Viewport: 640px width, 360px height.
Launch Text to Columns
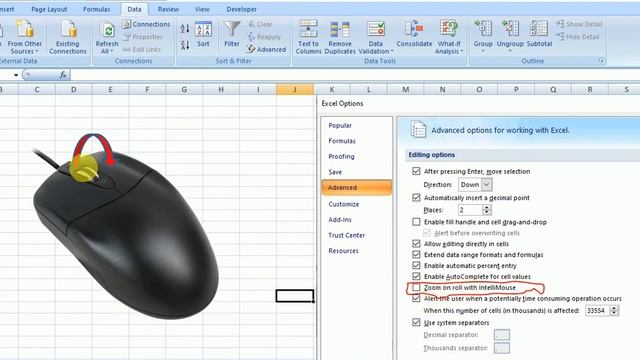pos(308,37)
